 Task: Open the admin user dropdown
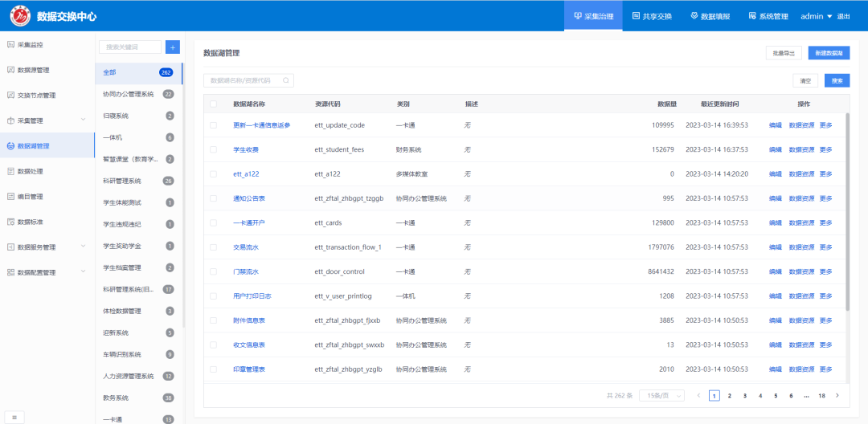pyautogui.click(x=817, y=17)
